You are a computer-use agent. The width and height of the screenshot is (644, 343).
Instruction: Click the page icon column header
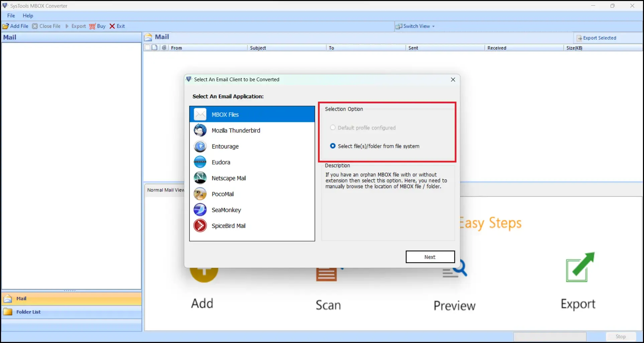[x=154, y=47]
